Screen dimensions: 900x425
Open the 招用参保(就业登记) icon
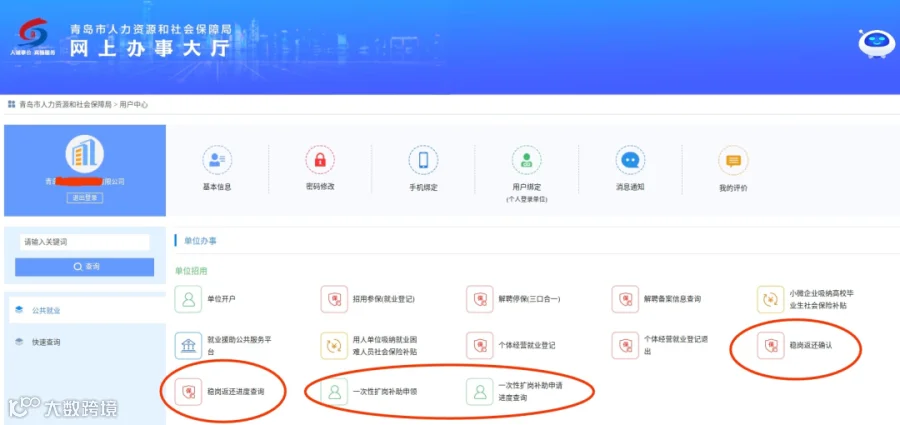click(x=334, y=299)
